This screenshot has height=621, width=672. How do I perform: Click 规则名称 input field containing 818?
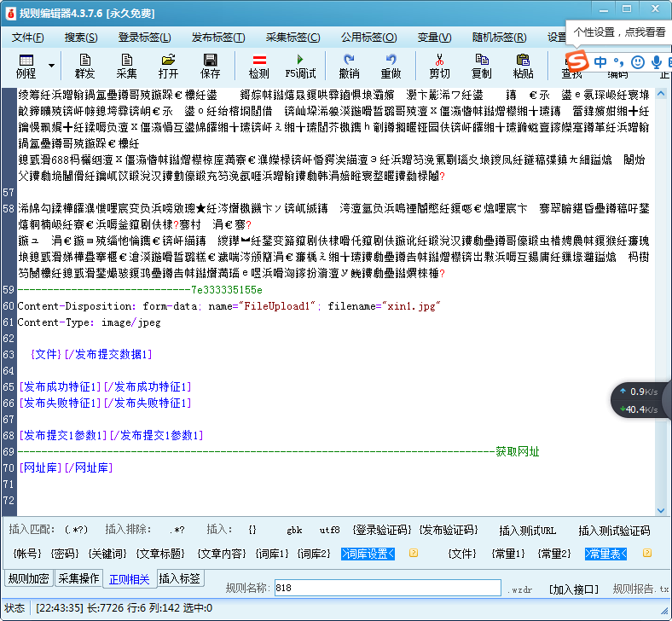tap(387, 588)
